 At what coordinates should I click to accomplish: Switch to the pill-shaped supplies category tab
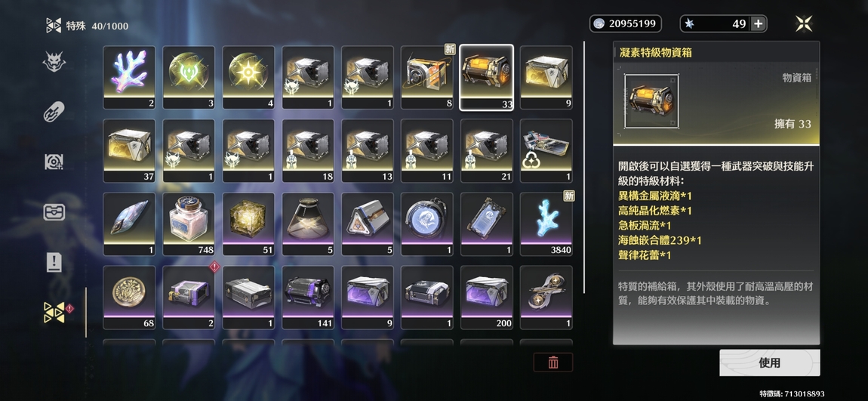(54, 113)
